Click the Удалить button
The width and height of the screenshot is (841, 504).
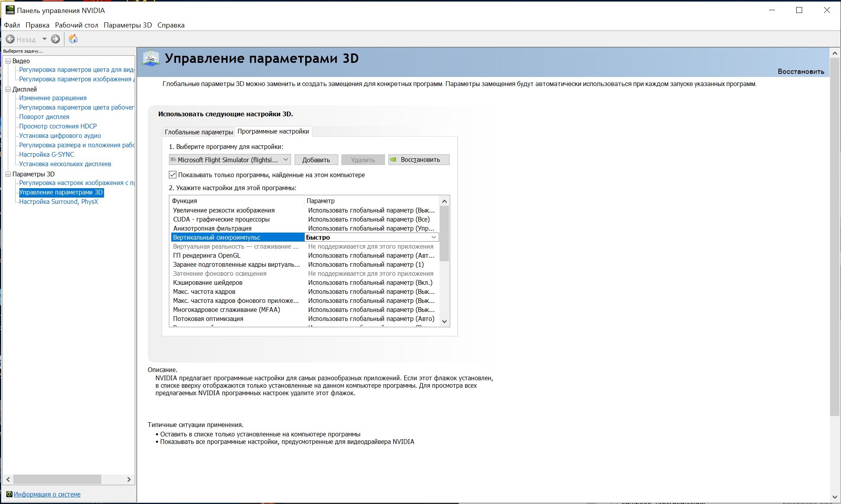[x=363, y=160]
